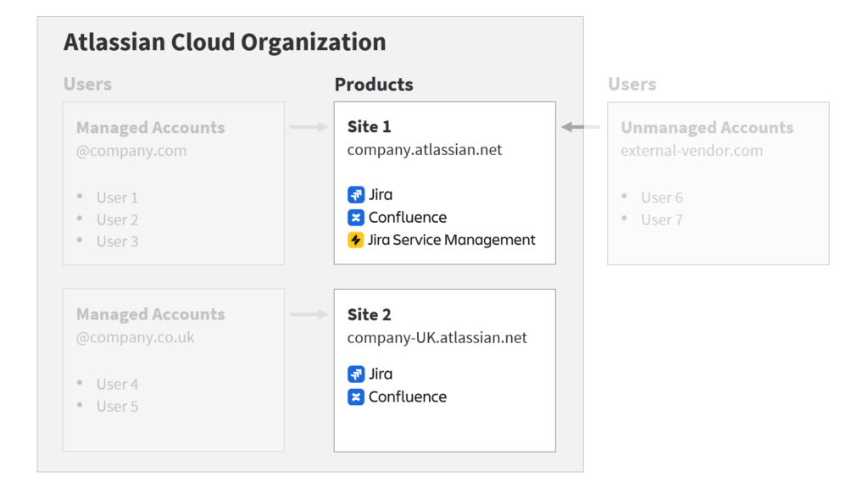Click the Atlassian Cloud Organization title
Image resolution: width=868 pixels, height=488 pixels.
[x=225, y=42]
